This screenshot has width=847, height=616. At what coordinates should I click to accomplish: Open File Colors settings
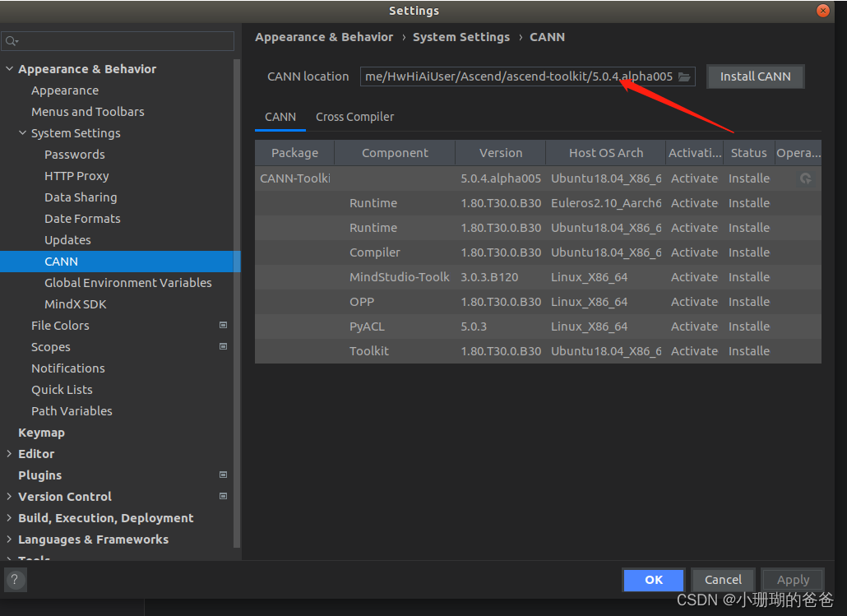[x=60, y=326]
